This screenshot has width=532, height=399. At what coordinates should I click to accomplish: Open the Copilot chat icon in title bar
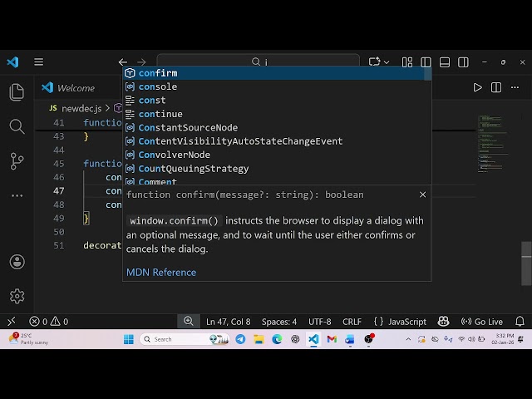(375, 62)
